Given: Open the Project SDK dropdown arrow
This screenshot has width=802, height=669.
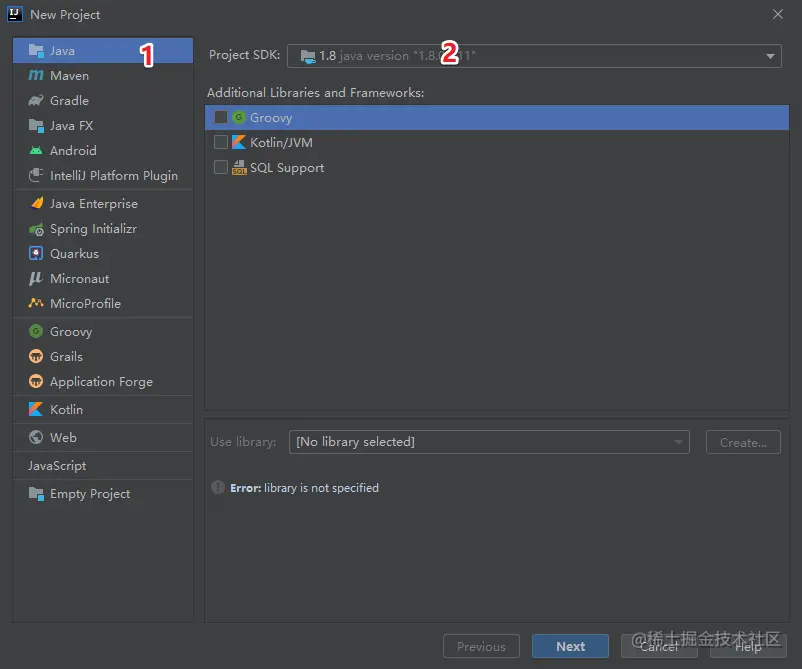Looking at the screenshot, I should pyautogui.click(x=770, y=56).
